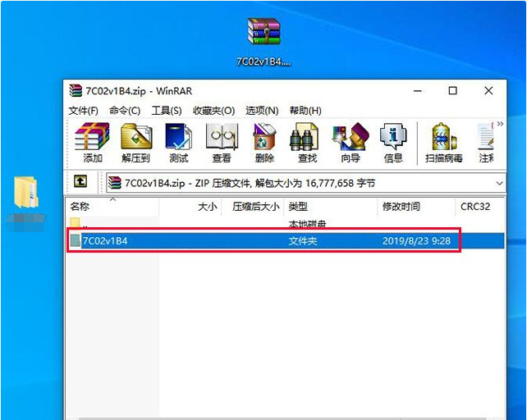This screenshot has height=420, width=527.
Task: Click the 文件夹 type cell
Action: pyautogui.click(x=303, y=241)
